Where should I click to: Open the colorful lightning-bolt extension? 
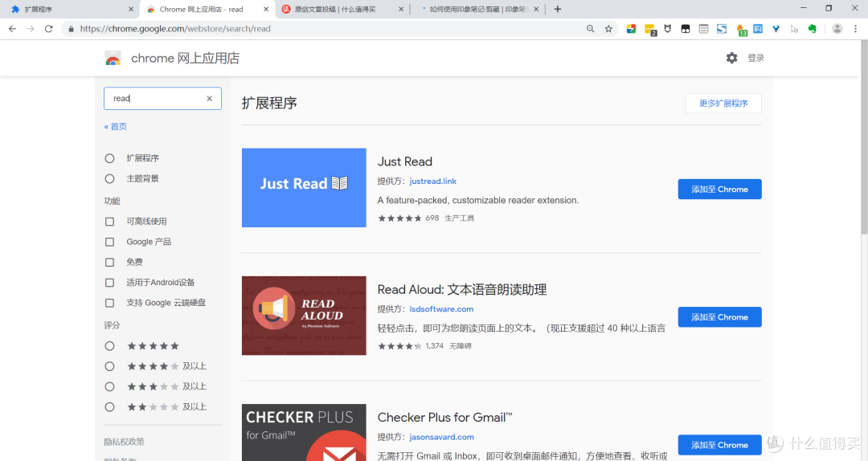tap(631, 29)
